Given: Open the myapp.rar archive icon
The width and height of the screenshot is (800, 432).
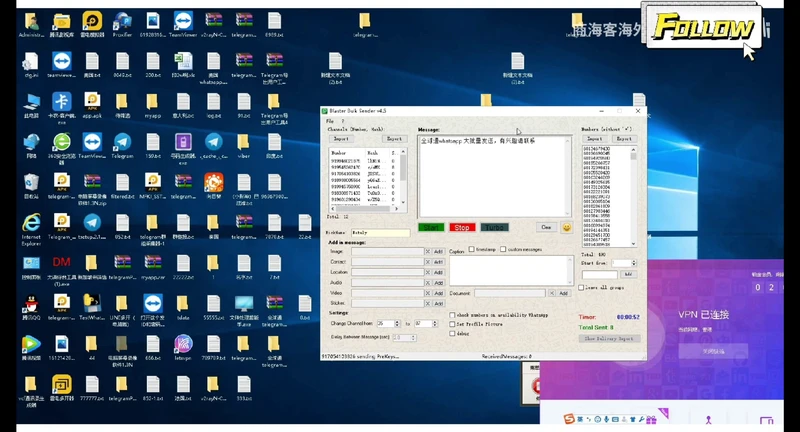Looking at the screenshot, I should pyautogui.click(x=152, y=267).
